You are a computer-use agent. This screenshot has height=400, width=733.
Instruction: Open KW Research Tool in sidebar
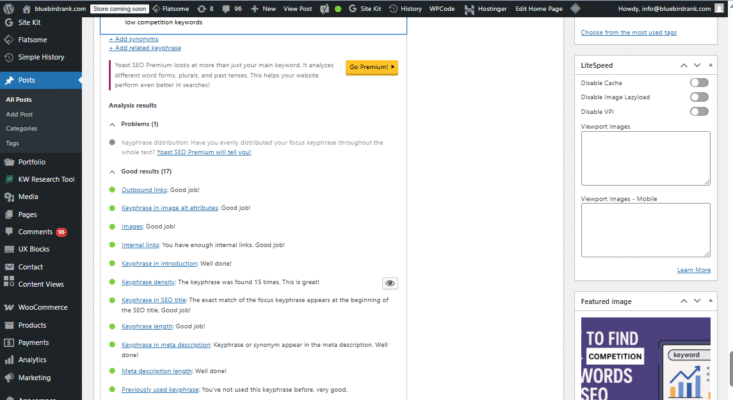(x=46, y=179)
